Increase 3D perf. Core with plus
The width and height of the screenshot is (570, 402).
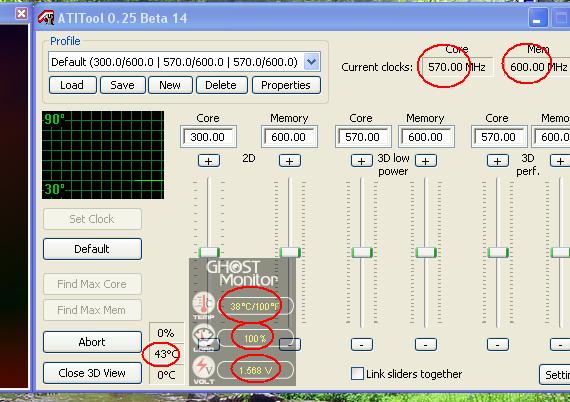(x=498, y=161)
